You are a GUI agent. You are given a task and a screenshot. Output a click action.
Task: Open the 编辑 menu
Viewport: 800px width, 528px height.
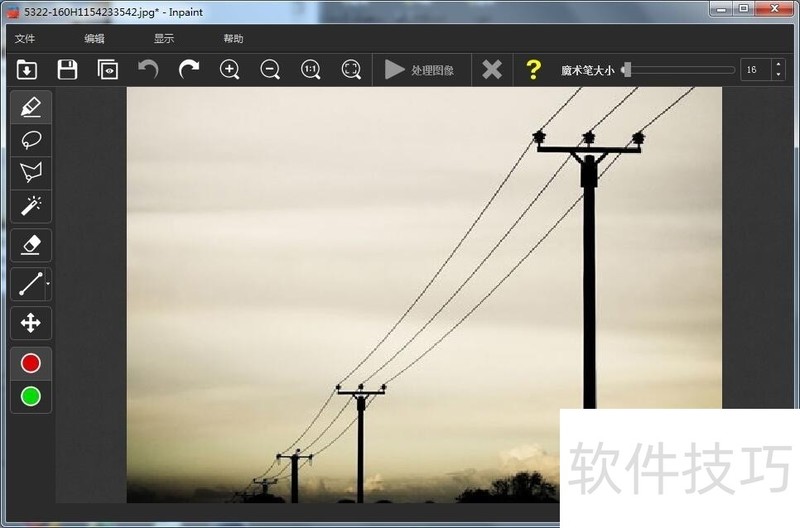click(x=94, y=39)
